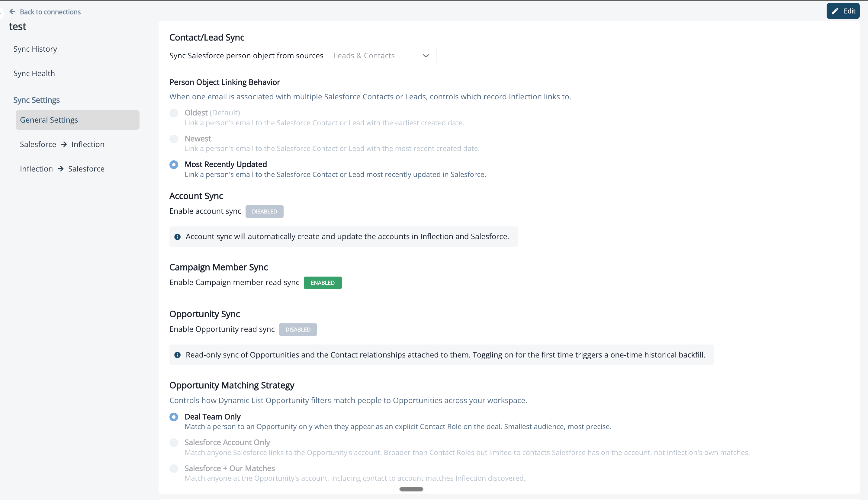
Task: Choose Salesforce + Our Matches strategy
Action: [x=174, y=468]
